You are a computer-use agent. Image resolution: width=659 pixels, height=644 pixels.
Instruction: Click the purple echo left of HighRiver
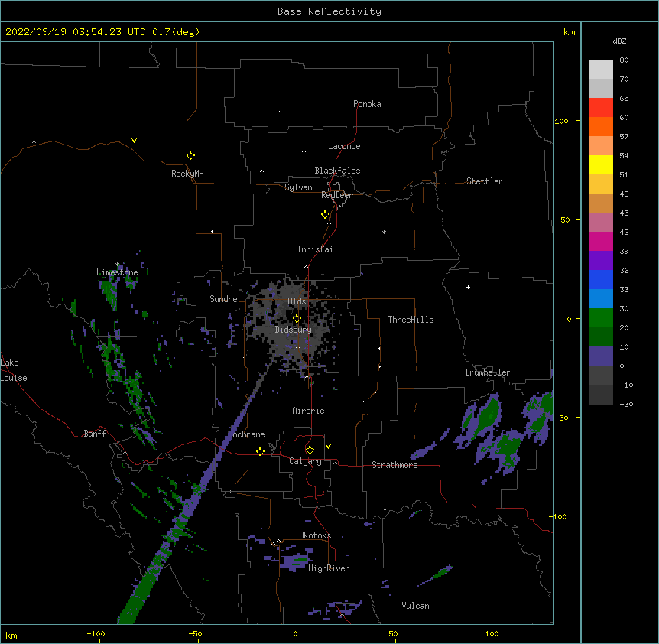(x=294, y=561)
